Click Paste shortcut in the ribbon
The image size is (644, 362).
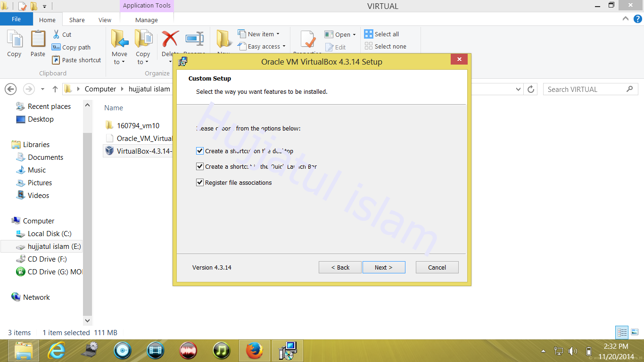point(76,60)
